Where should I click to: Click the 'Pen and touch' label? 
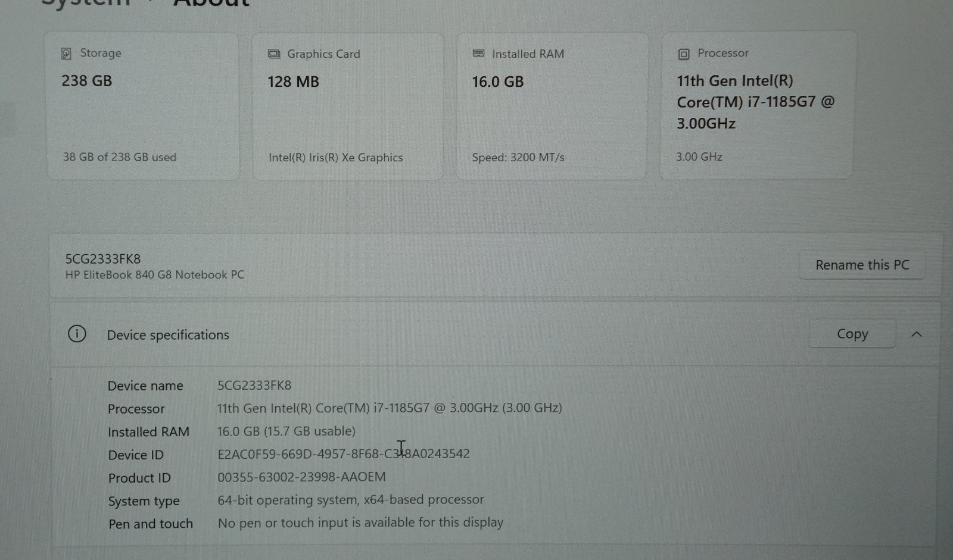151,524
